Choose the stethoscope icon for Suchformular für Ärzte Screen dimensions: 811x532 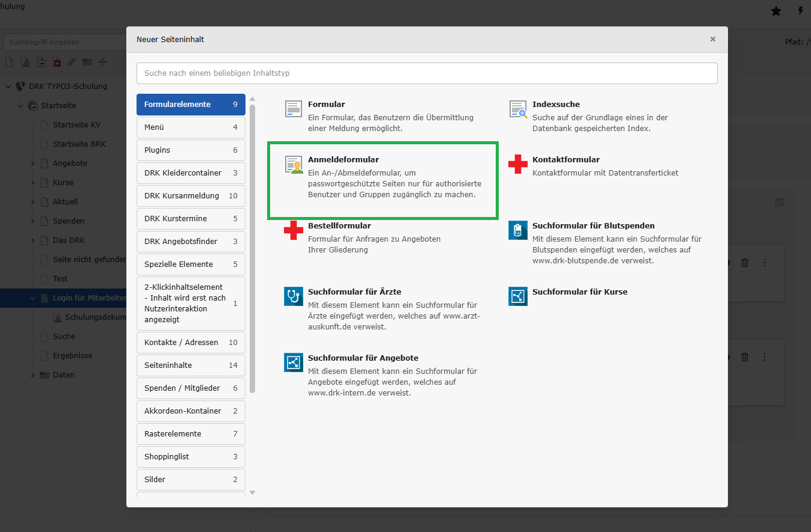294,296
